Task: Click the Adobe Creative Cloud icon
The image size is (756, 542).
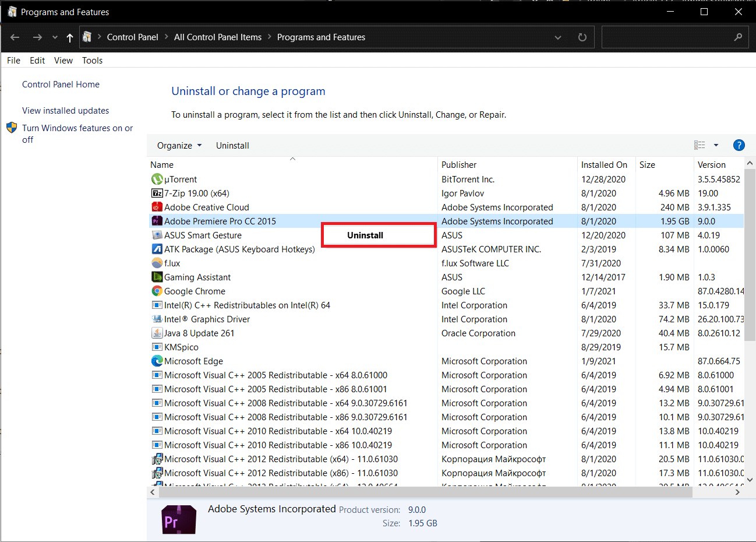Action: pos(157,207)
